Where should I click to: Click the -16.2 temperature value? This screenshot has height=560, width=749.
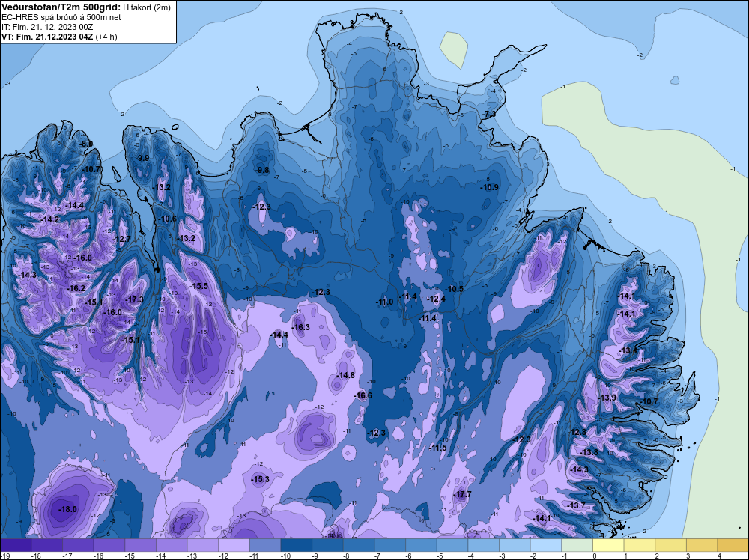(x=76, y=289)
